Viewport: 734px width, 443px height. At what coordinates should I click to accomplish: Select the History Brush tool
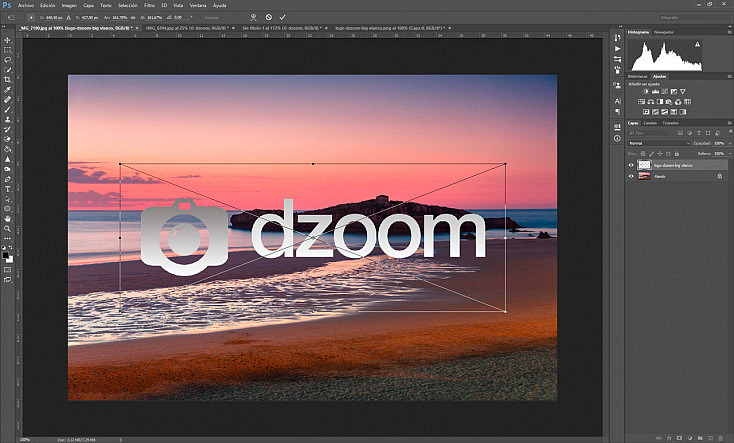click(7, 129)
